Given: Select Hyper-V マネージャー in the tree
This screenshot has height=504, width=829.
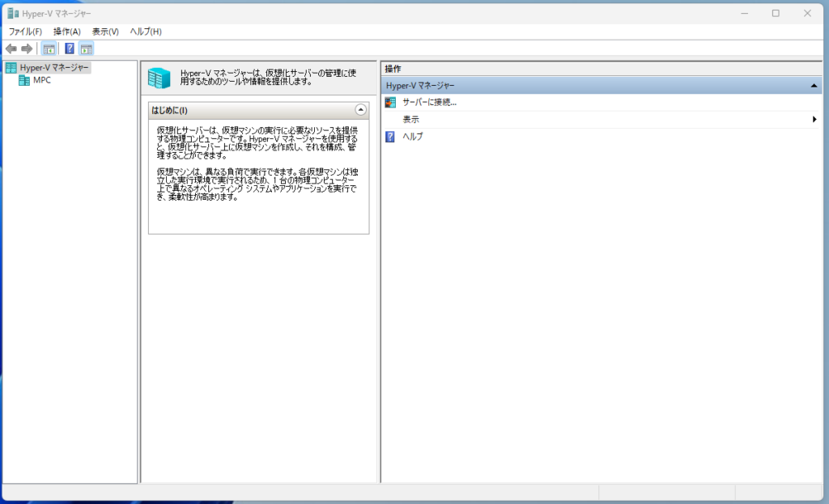Looking at the screenshot, I should tap(54, 68).
